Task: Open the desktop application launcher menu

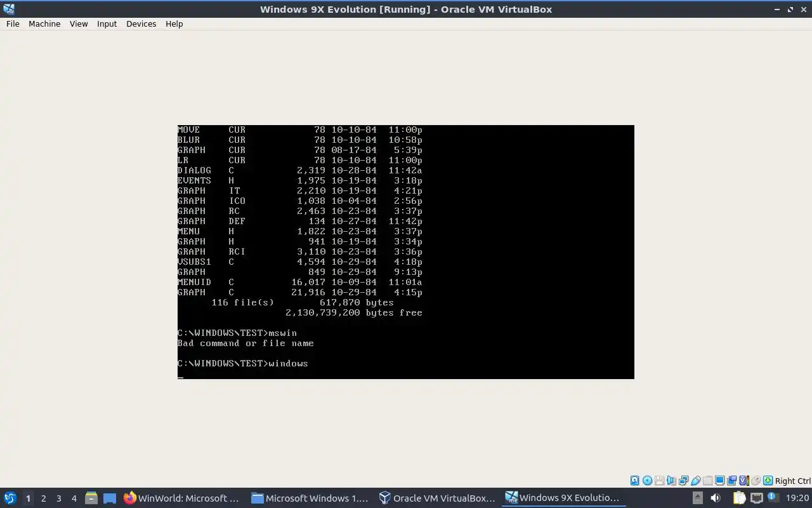Action: (10, 498)
